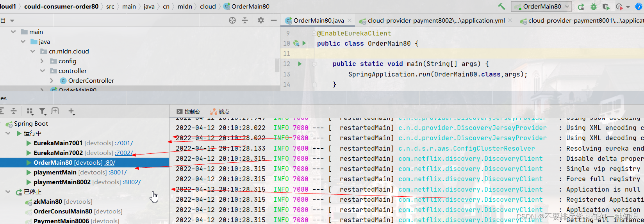Click the Profiler clock-and-play icon
Viewport: 644px width, 224px height.
[619, 7]
